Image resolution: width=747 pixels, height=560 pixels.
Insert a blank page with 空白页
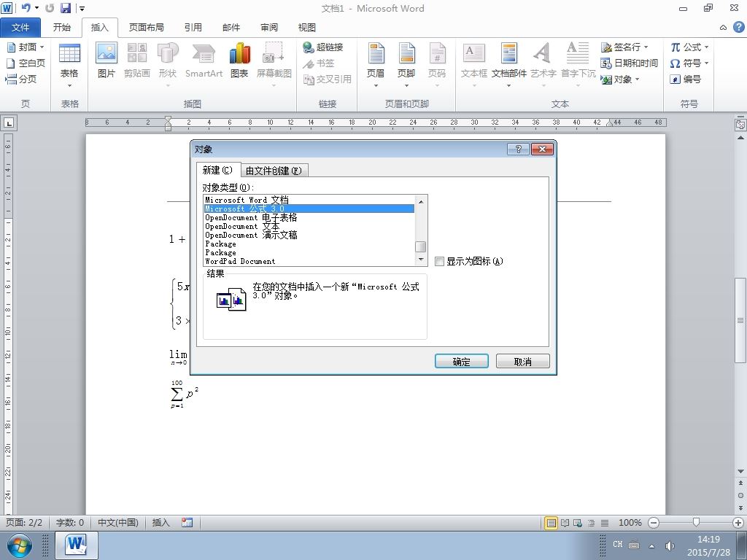[x=26, y=63]
